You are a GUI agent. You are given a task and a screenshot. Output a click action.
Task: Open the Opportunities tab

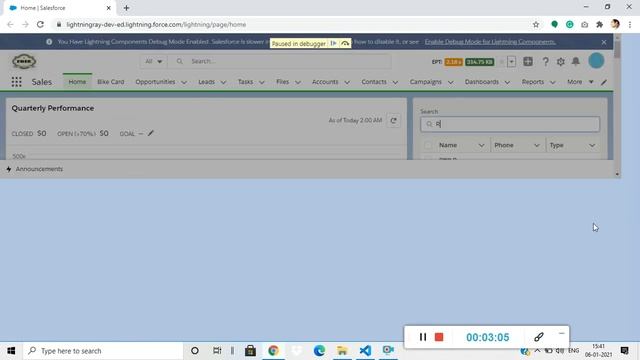tap(155, 82)
